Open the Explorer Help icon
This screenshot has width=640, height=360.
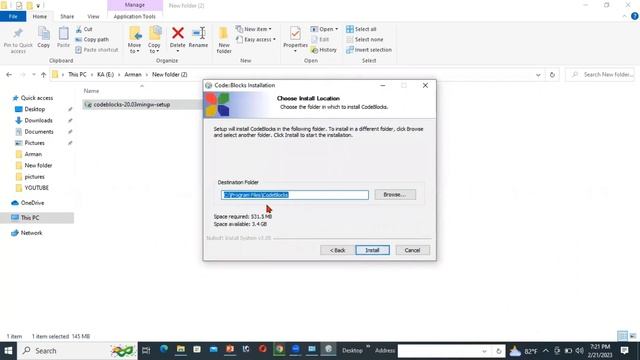(x=635, y=16)
